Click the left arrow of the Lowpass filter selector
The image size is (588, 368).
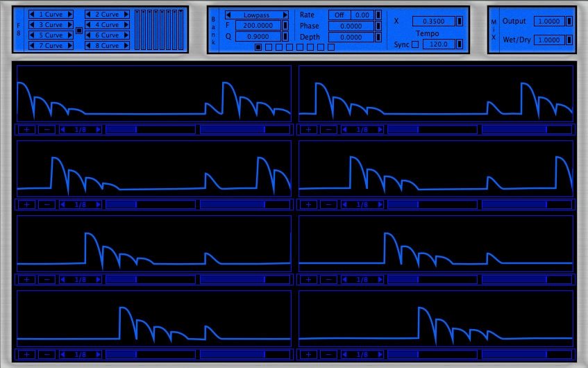pos(228,15)
